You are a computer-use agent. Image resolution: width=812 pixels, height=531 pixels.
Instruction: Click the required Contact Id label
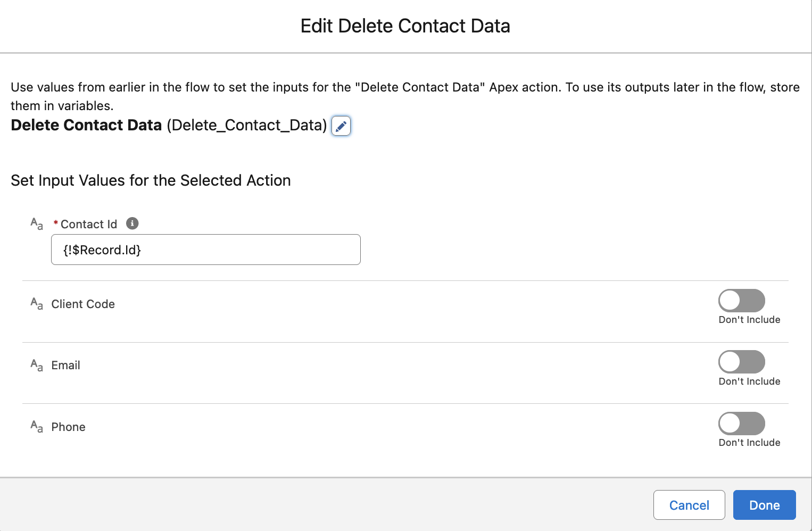(89, 225)
